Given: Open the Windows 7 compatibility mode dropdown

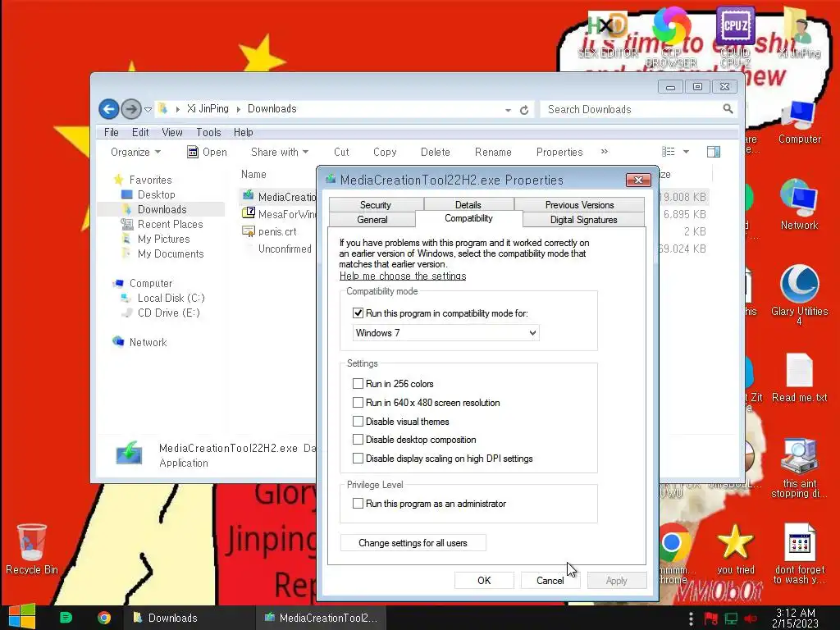Looking at the screenshot, I should point(445,333).
